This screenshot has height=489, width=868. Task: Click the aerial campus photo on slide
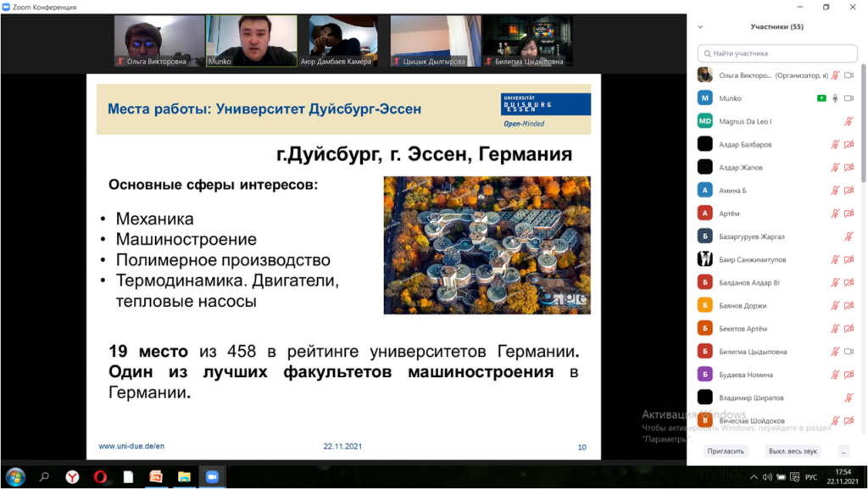point(487,245)
